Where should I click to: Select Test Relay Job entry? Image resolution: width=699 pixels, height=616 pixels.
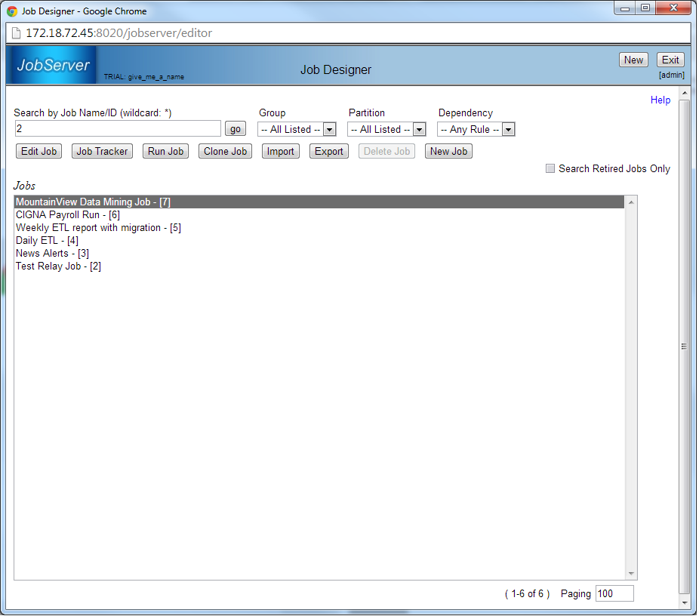click(58, 266)
